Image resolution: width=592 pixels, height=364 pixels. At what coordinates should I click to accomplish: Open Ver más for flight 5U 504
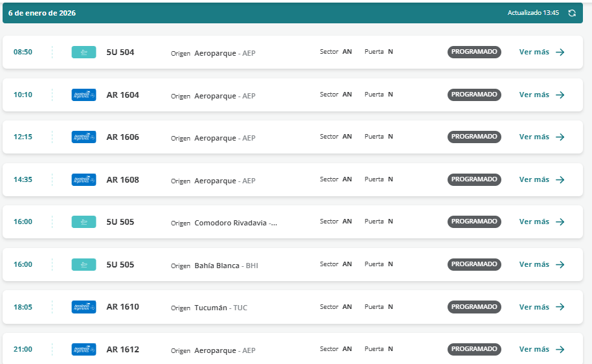[x=541, y=52]
